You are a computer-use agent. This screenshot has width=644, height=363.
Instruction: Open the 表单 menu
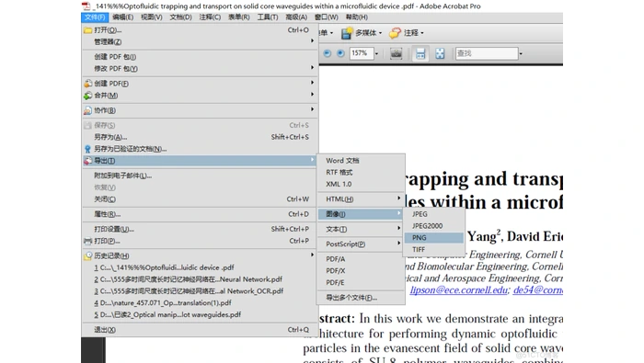pos(239,17)
